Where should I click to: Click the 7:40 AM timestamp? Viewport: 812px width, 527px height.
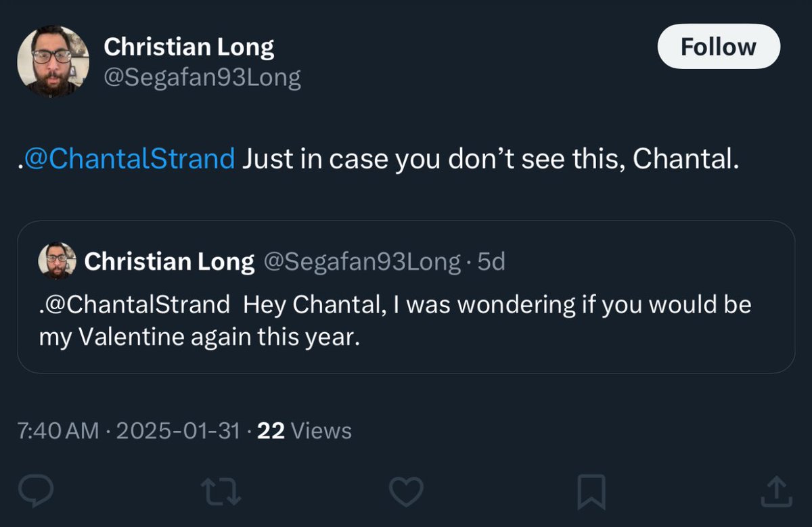click(58, 431)
